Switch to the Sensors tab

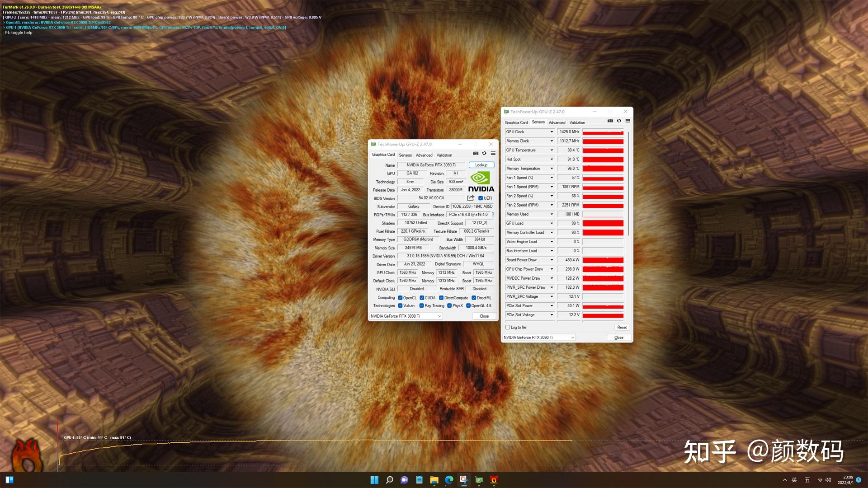point(406,155)
